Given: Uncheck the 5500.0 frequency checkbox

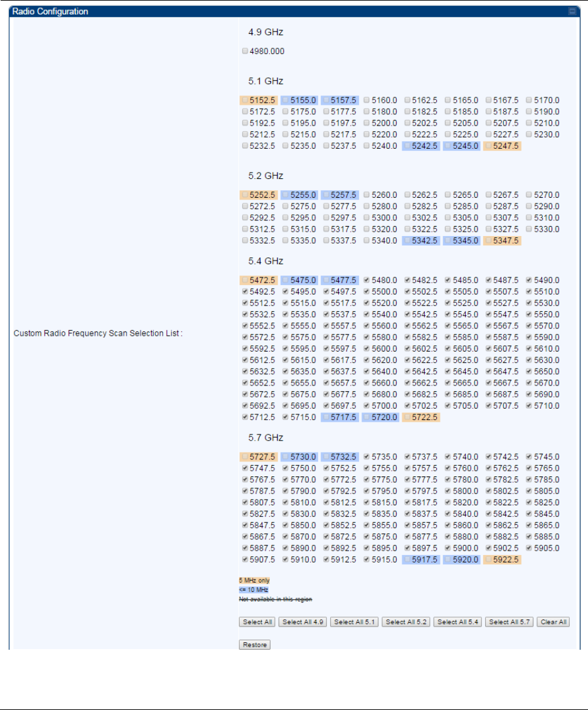Looking at the screenshot, I should click(366, 292).
